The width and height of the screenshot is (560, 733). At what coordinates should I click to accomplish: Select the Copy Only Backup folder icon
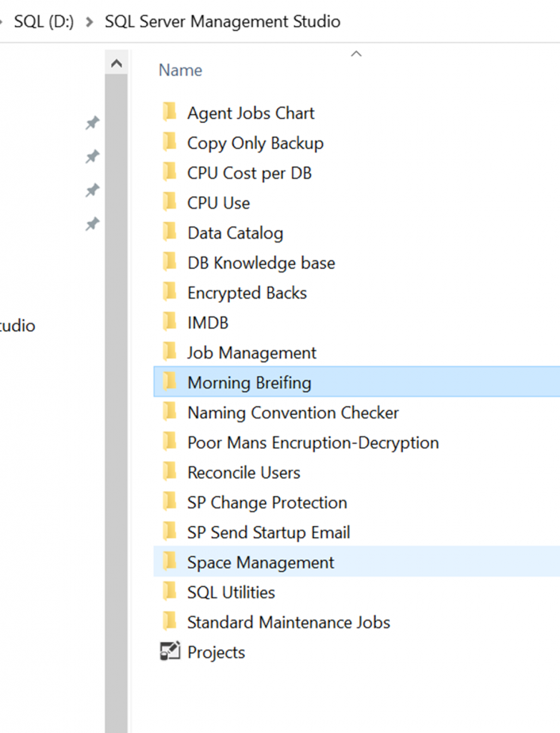click(170, 142)
